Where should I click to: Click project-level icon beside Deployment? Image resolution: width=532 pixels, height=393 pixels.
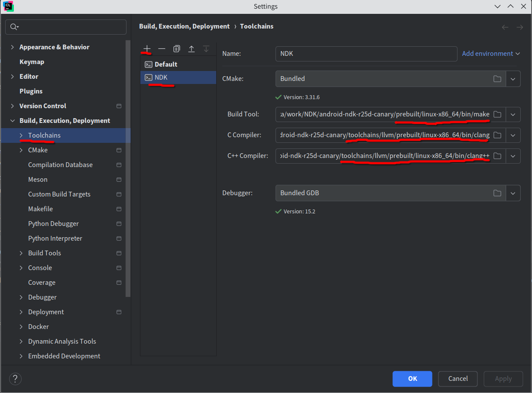pyautogui.click(x=119, y=312)
